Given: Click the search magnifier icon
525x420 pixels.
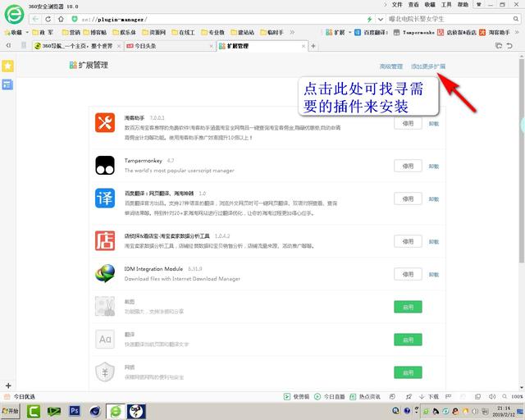Looking at the screenshot, I should coord(516,19).
